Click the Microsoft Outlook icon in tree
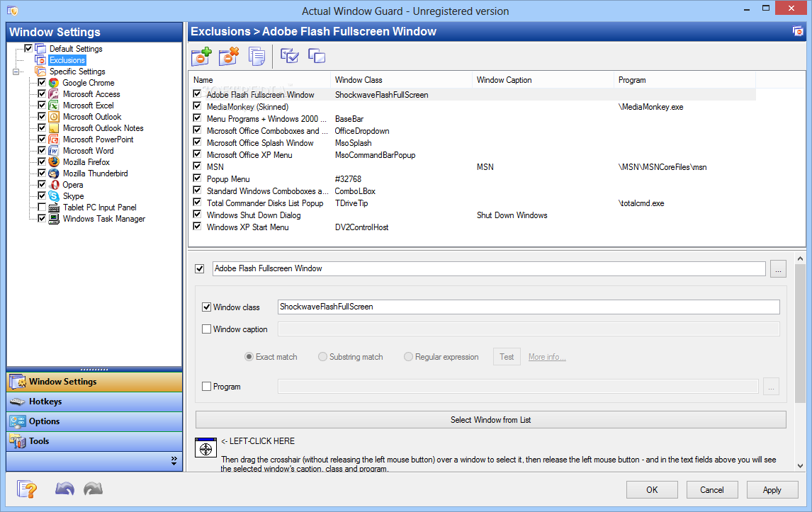Viewport: 812px width, 512px height. pyautogui.click(x=54, y=117)
